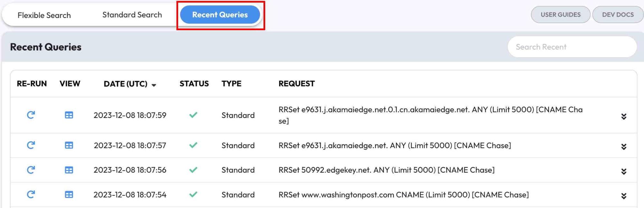Viewport: 644px width, 208px height.
Task: Re-run the www.washingtonpost.com CNAME query
Action: pyautogui.click(x=31, y=194)
